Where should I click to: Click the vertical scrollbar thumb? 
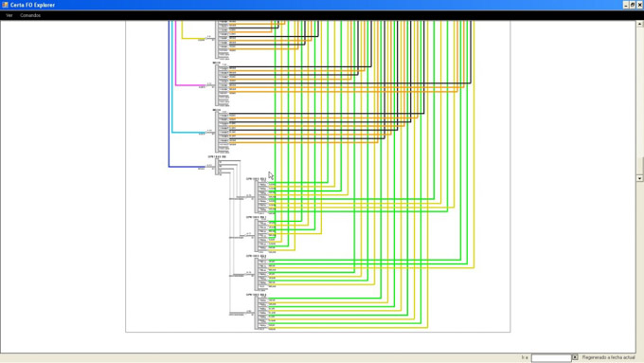pyautogui.click(x=639, y=166)
